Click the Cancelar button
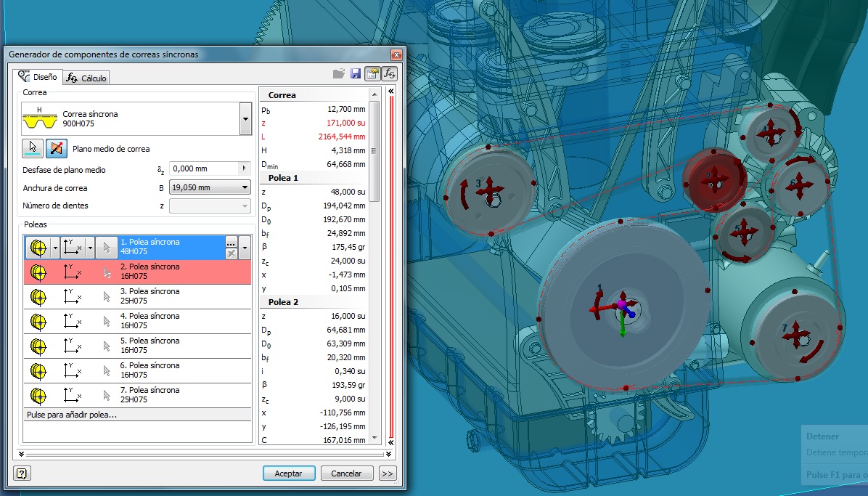The image size is (868, 496). point(346,473)
